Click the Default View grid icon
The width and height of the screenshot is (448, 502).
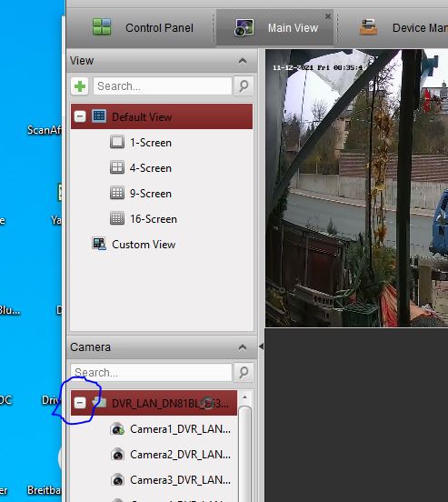(99, 115)
